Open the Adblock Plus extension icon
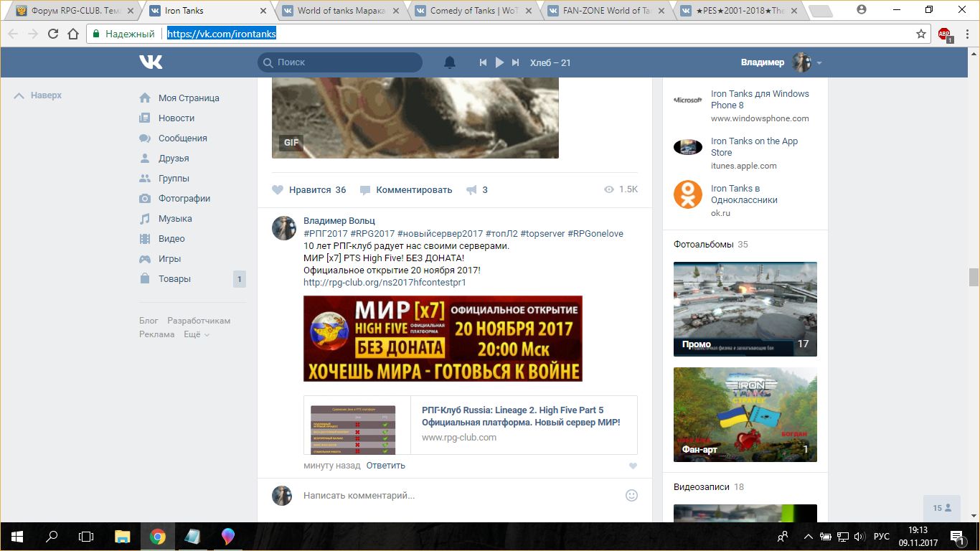The width and height of the screenshot is (980, 551). [x=945, y=34]
